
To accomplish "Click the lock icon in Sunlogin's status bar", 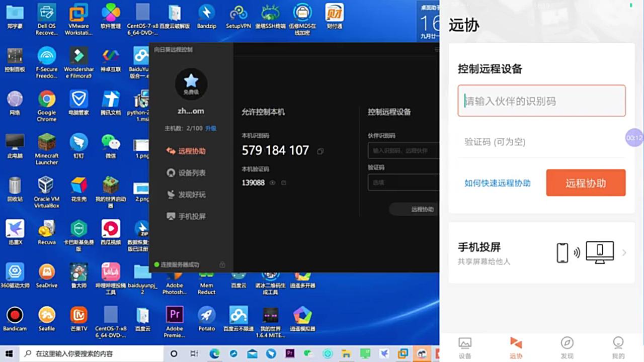I will pyautogui.click(x=222, y=264).
